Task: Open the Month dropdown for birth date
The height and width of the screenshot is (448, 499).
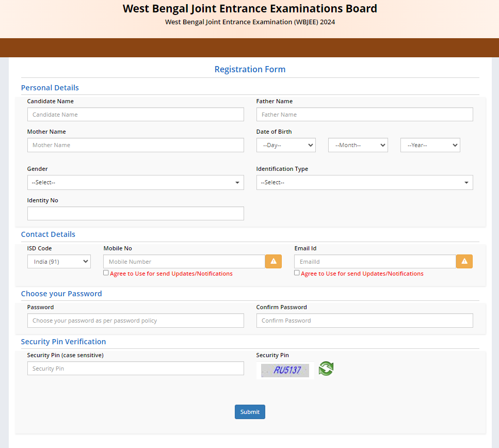Action: click(x=358, y=146)
